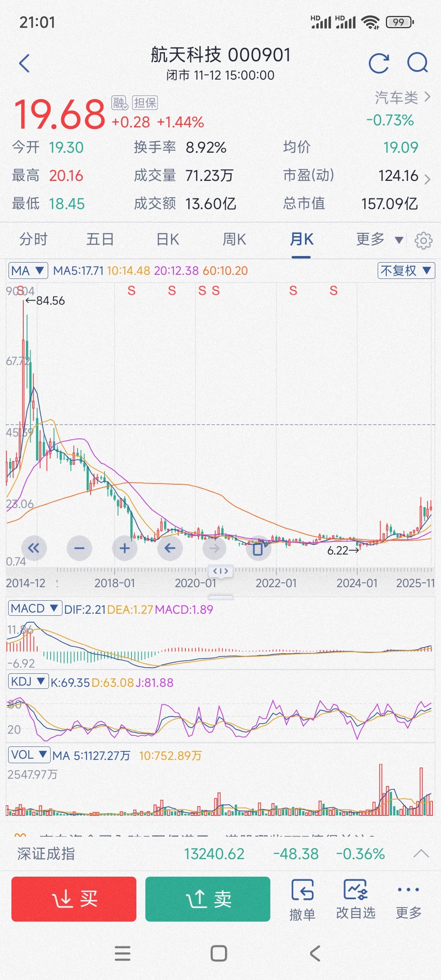Image resolution: width=441 pixels, height=980 pixels.
Task: Go back using top-left arrow
Action: click(x=24, y=63)
